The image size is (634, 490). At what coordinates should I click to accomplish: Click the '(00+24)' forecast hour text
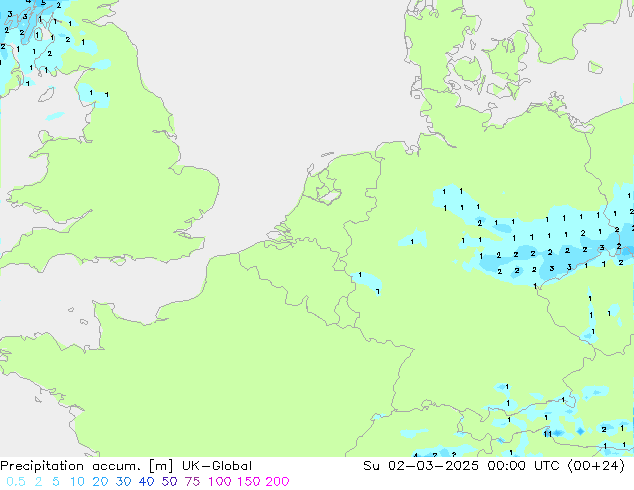pos(596,466)
